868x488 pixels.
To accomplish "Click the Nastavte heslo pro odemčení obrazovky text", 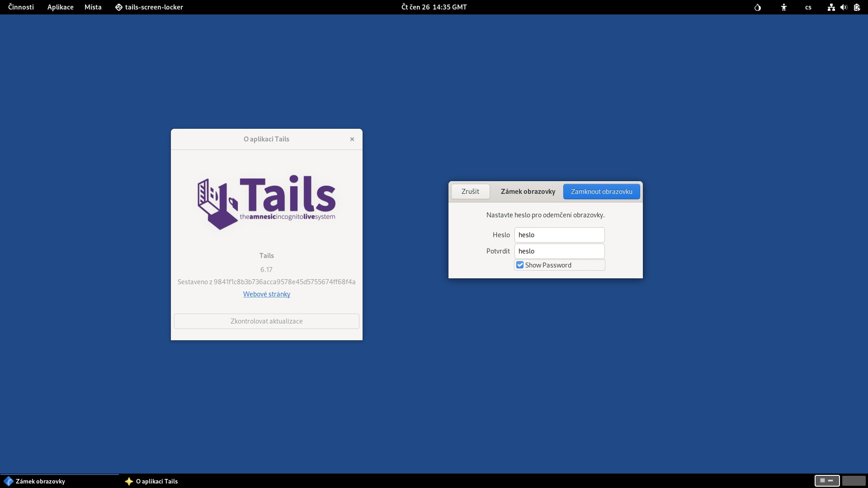I will 545,215.
